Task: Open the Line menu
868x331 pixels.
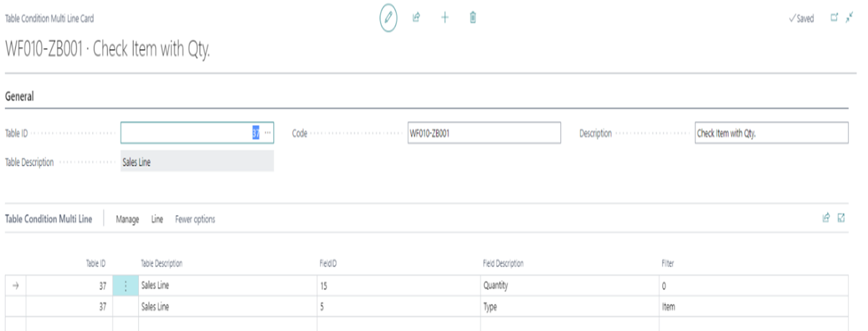Action: [x=157, y=219]
